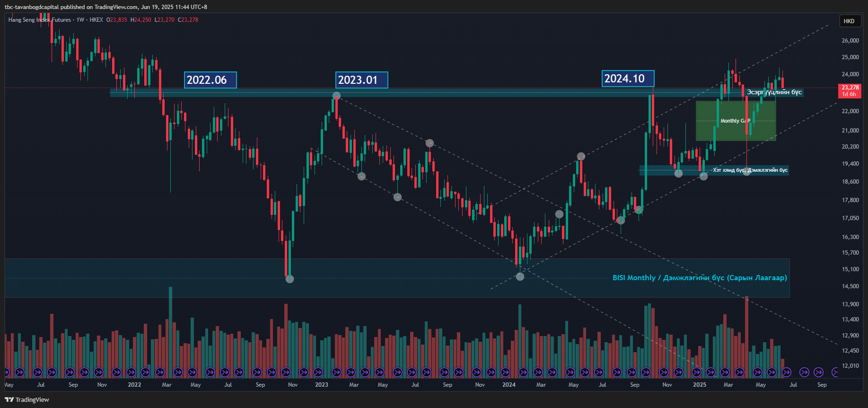This screenshot has width=868, height=408.
Task: Select the 2023.01 date label
Action: pyautogui.click(x=361, y=80)
